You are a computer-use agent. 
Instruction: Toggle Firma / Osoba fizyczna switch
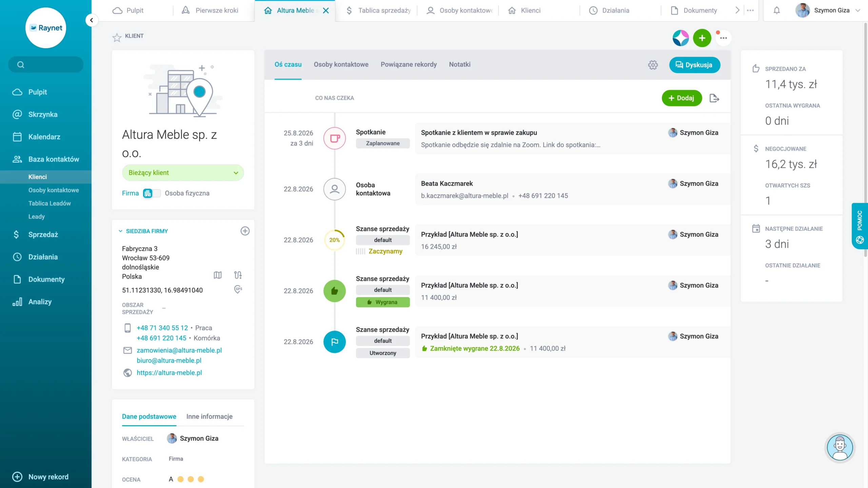(x=151, y=193)
